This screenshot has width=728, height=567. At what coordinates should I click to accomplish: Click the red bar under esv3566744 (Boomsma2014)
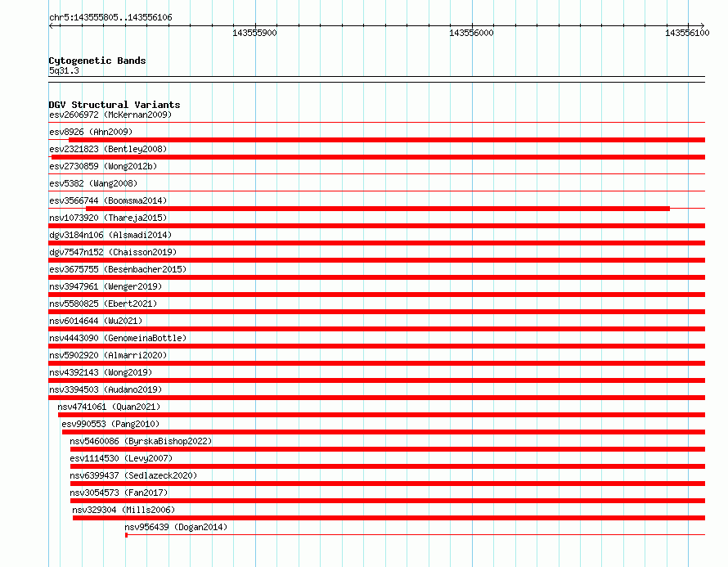(x=378, y=209)
